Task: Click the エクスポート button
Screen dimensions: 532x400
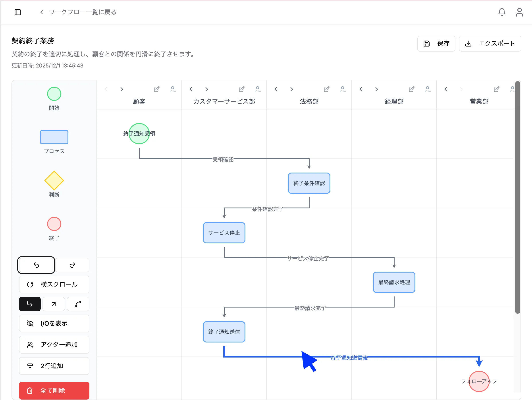Action: coord(490,44)
